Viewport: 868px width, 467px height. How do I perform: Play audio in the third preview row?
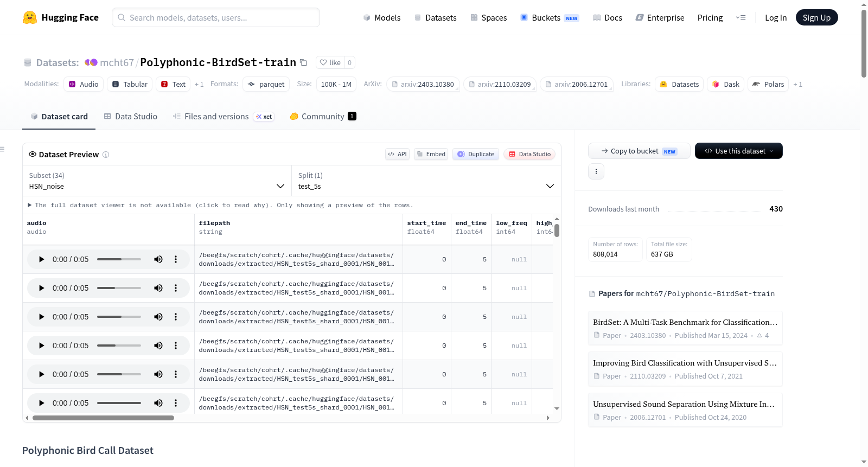click(41, 317)
